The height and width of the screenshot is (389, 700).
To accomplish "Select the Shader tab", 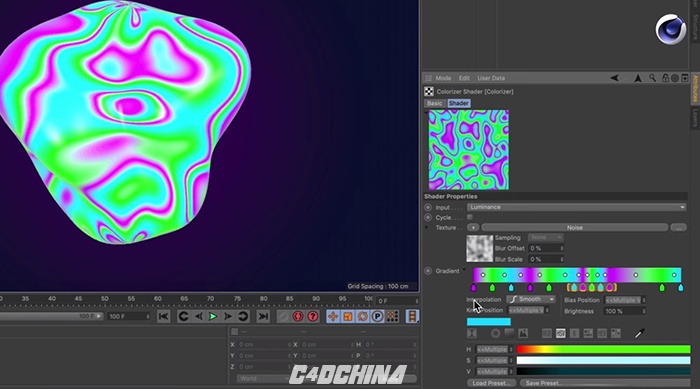I will [458, 103].
